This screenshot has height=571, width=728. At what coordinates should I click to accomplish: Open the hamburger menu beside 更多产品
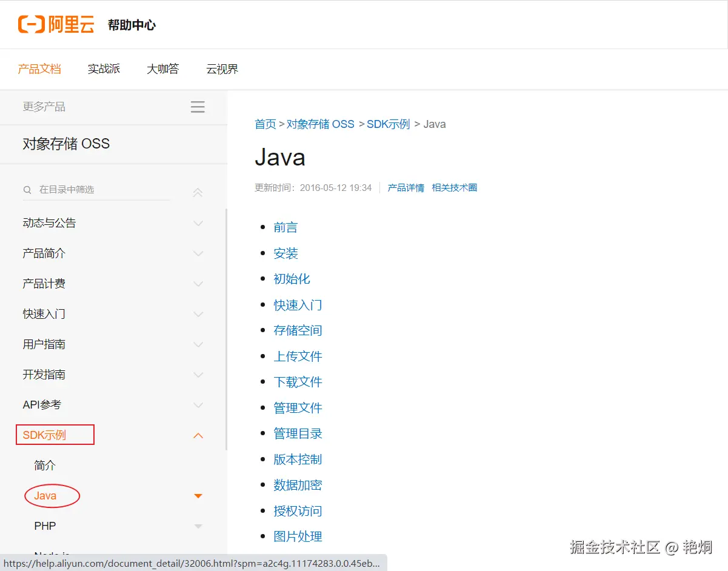(x=198, y=107)
